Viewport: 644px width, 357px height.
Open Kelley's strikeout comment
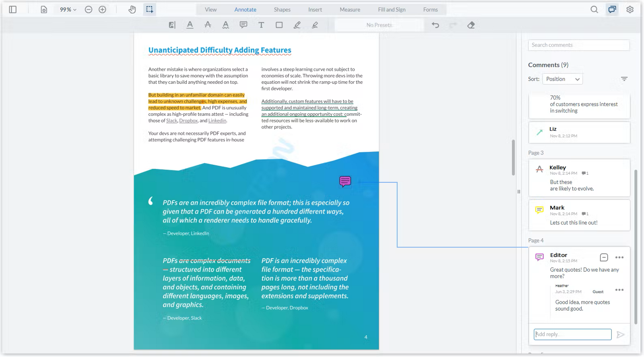click(579, 178)
